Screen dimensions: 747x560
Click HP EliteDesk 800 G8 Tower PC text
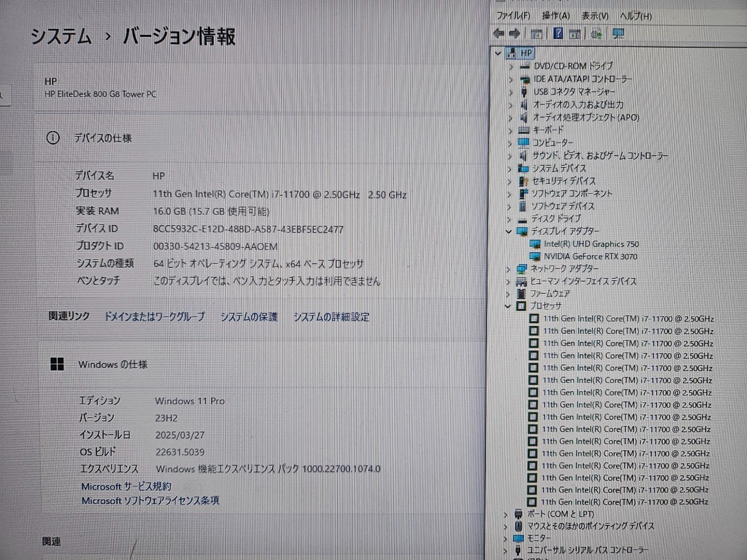tap(101, 94)
